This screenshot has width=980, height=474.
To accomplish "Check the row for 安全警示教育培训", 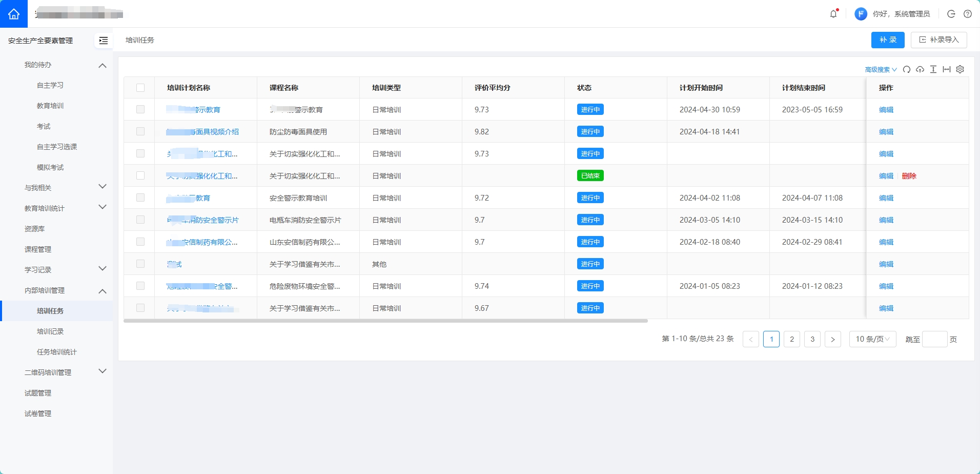I will click(x=140, y=197).
